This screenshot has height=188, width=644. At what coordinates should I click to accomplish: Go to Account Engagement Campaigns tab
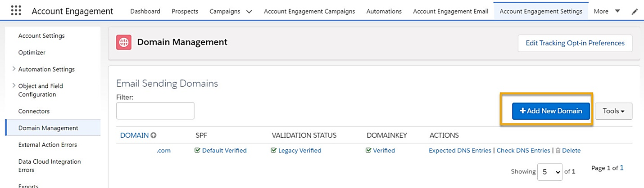309,11
